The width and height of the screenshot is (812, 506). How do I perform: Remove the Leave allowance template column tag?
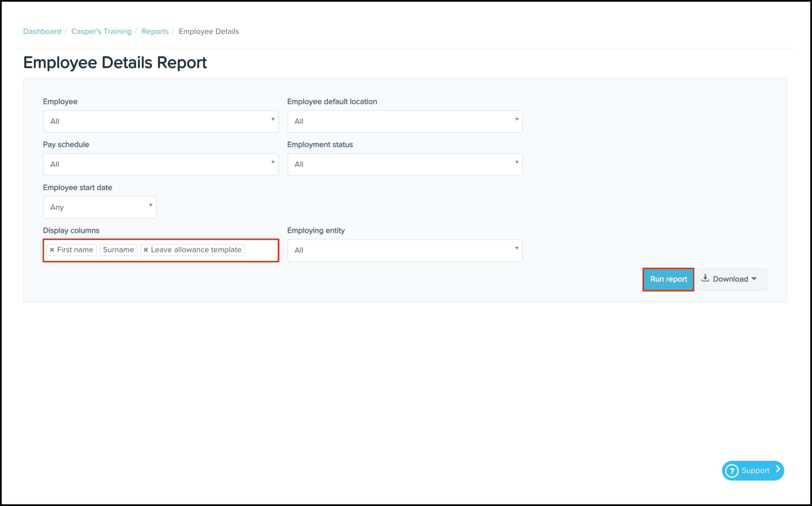click(x=146, y=250)
